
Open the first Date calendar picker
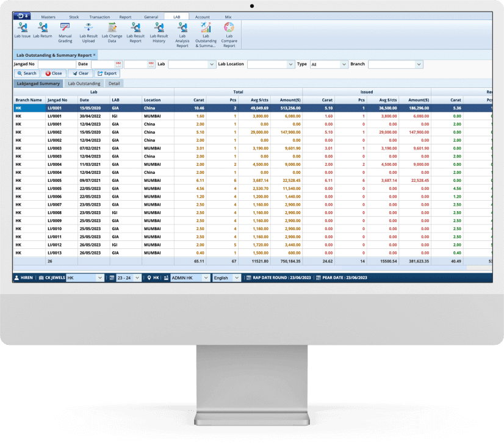point(118,64)
